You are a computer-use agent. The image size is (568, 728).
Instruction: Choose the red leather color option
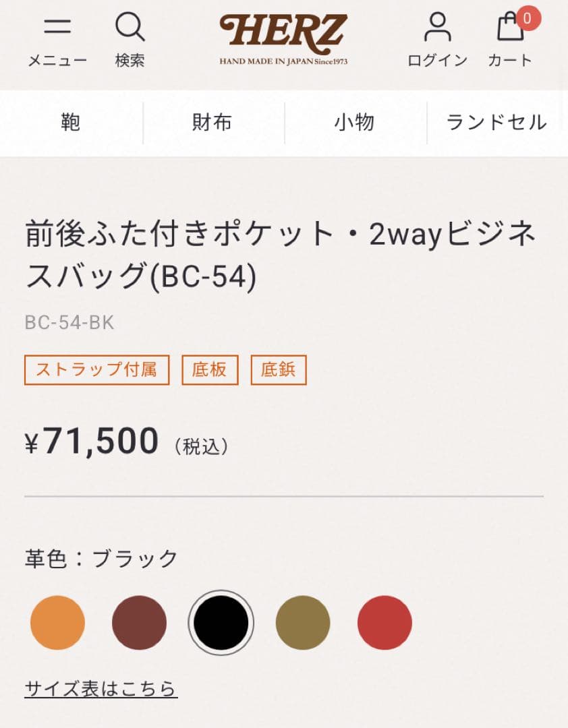(385, 622)
